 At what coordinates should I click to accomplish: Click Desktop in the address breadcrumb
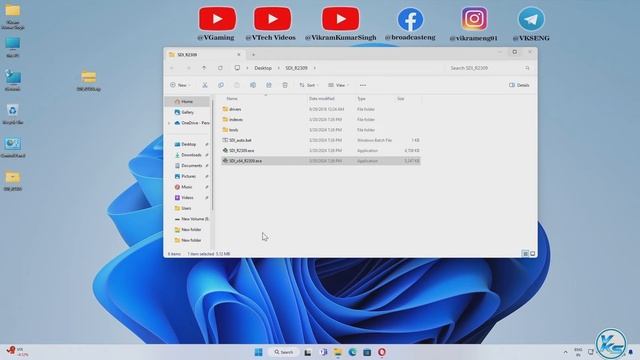(x=263, y=68)
